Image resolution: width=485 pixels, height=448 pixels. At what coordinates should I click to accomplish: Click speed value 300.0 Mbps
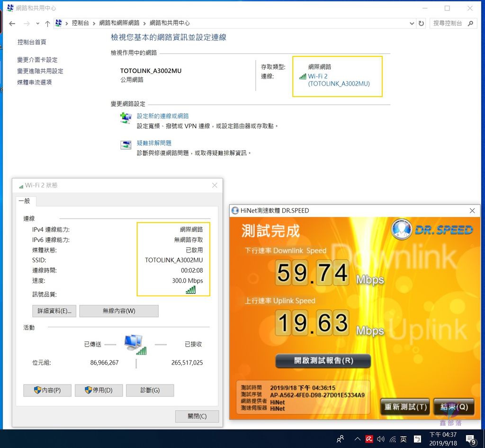188,281
